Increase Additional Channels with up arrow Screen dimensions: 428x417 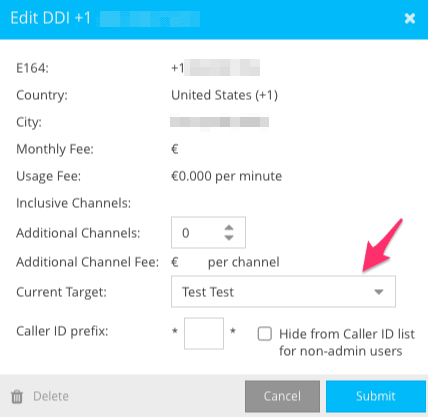point(229,227)
